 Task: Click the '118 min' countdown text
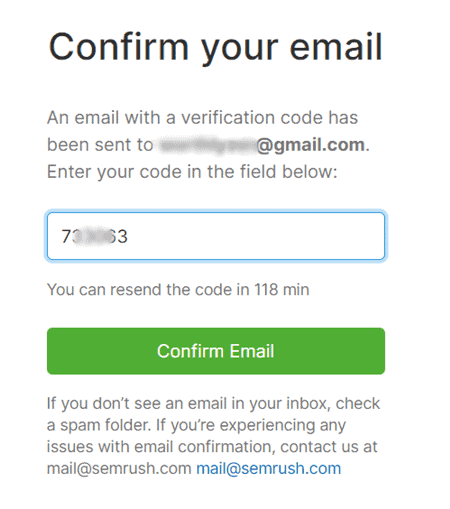click(282, 289)
